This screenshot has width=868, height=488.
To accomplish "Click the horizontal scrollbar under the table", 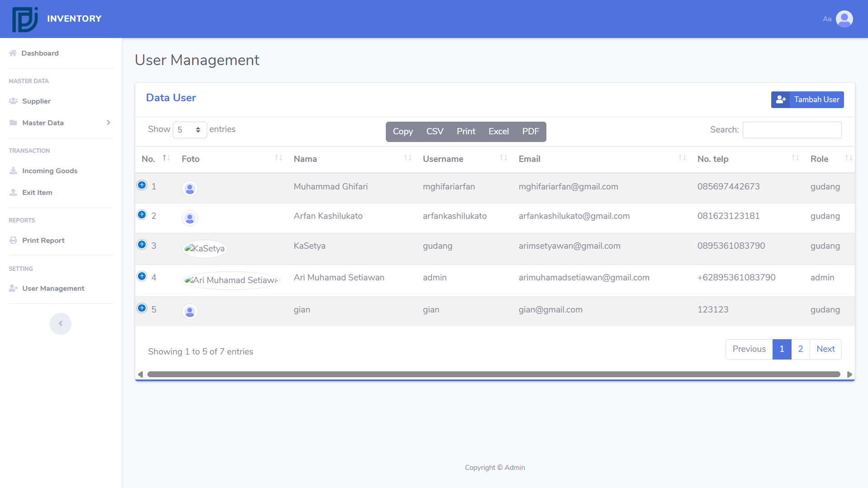I will [493, 374].
